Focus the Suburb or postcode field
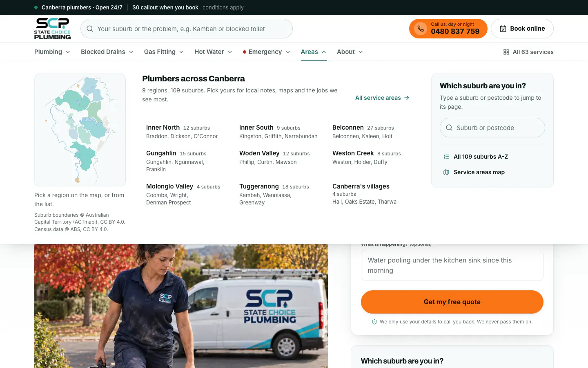 pyautogui.click(x=492, y=128)
